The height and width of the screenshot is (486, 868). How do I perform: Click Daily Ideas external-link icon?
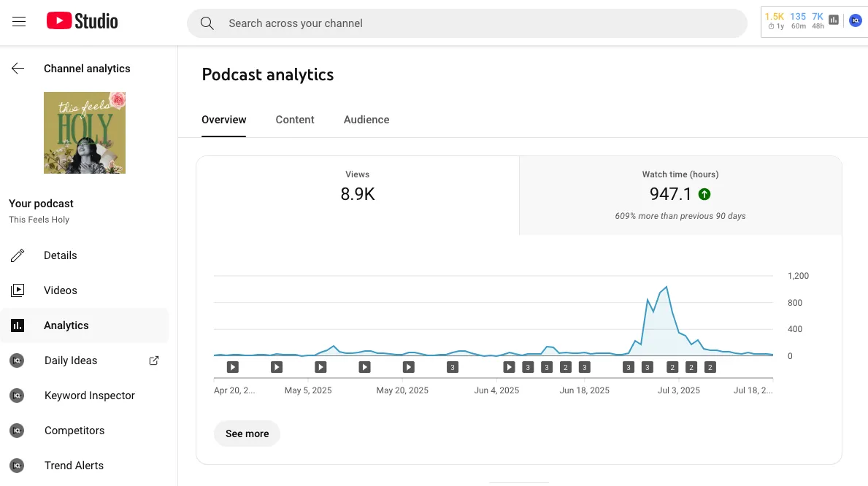[154, 360]
